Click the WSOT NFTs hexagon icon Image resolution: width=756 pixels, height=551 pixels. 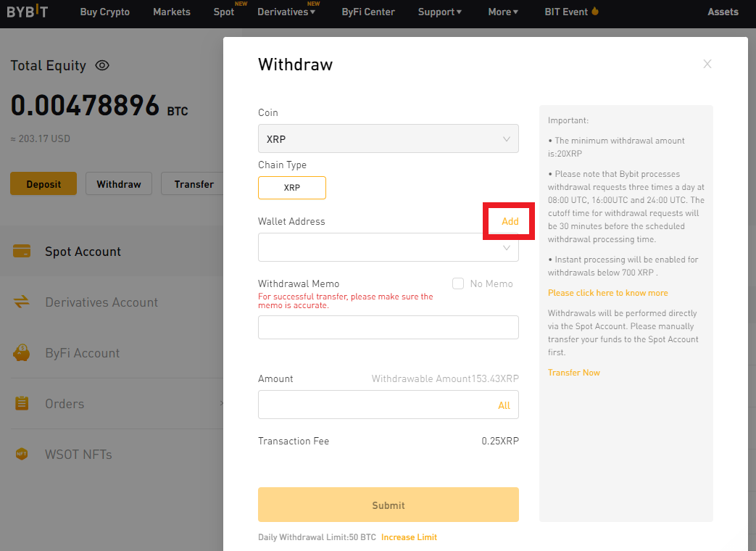pos(22,454)
